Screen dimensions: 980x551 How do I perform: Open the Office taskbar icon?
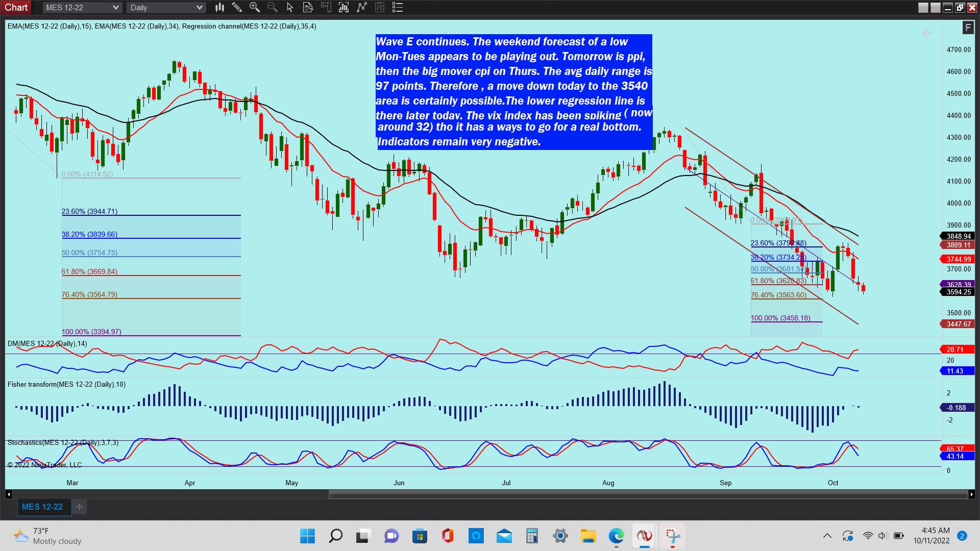pyautogui.click(x=448, y=536)
